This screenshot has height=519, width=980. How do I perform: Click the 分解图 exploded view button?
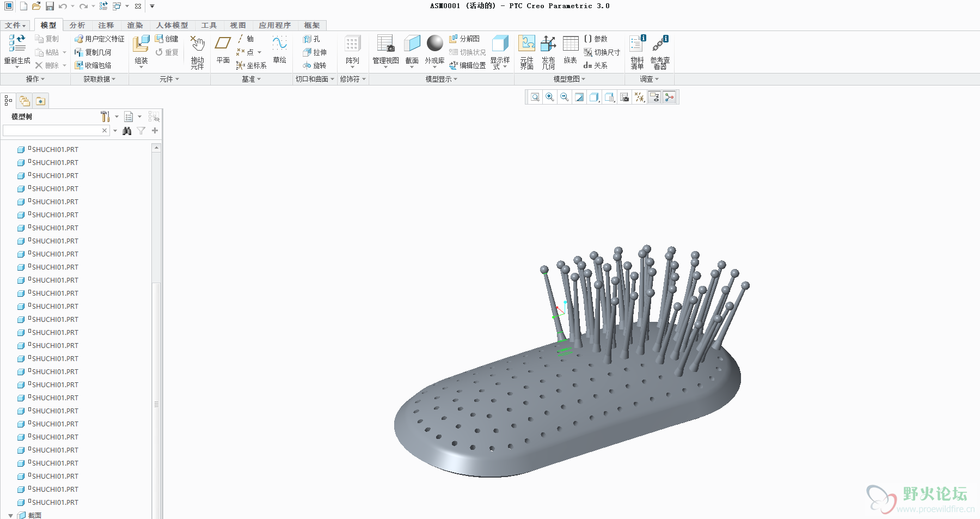pyautogui.click(x=464, y=39)
